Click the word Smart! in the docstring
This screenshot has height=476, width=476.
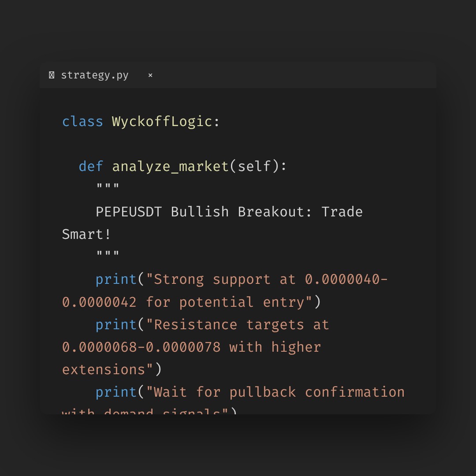tap(87, 234)
